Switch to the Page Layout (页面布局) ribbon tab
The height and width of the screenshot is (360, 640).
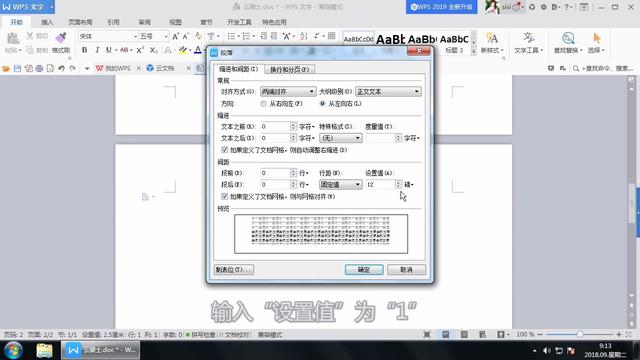click(x=80, y=22)
